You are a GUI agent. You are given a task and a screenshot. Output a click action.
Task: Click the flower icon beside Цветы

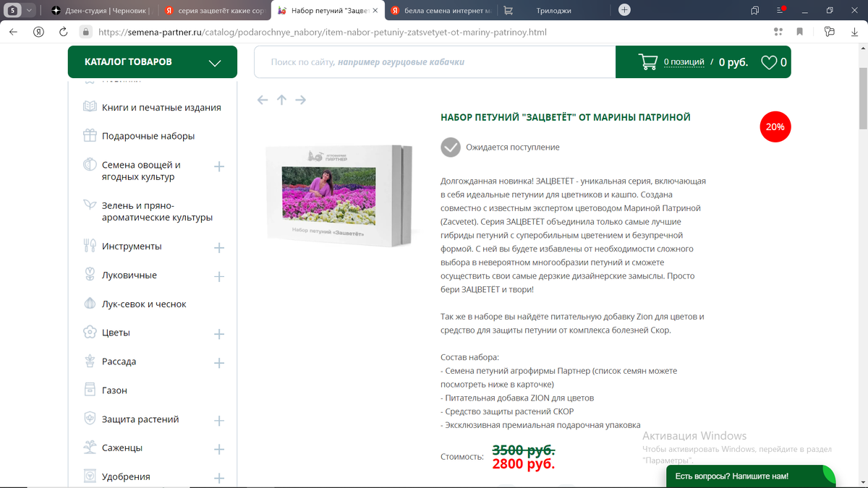(90, 332)
